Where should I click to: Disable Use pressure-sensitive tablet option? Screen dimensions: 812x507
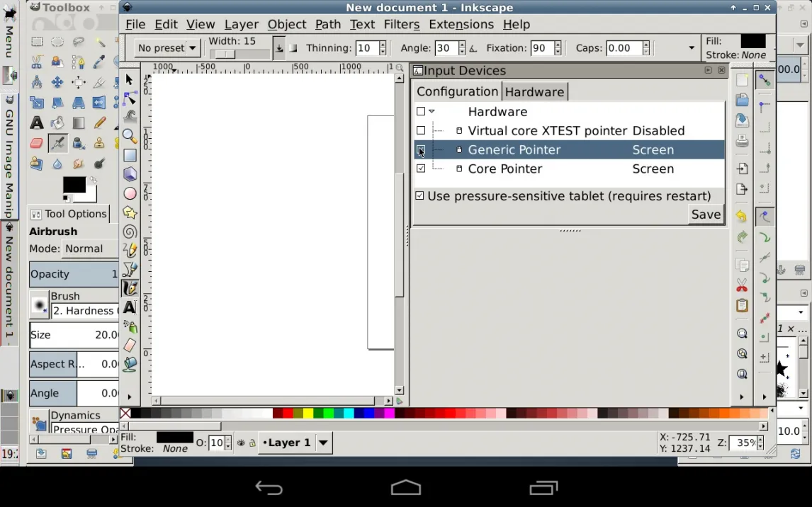click(x=420, y=196)
